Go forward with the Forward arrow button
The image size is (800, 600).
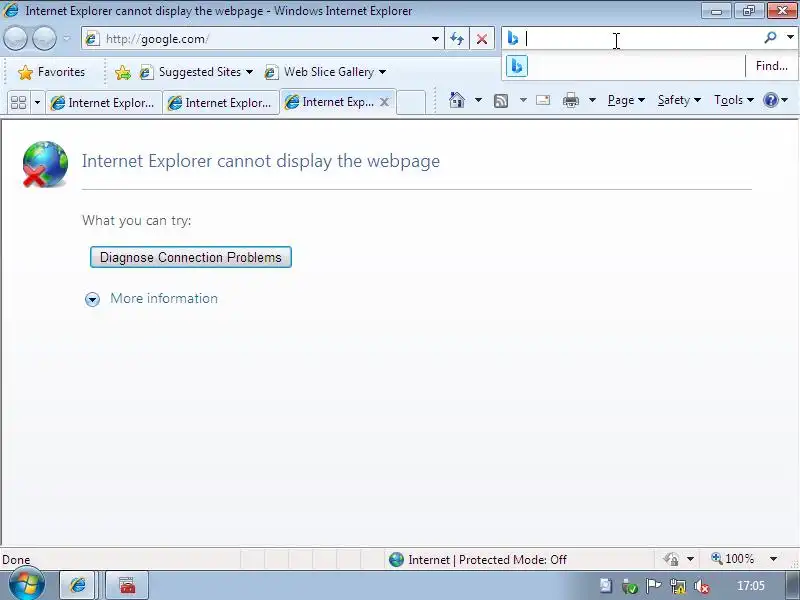44,38
